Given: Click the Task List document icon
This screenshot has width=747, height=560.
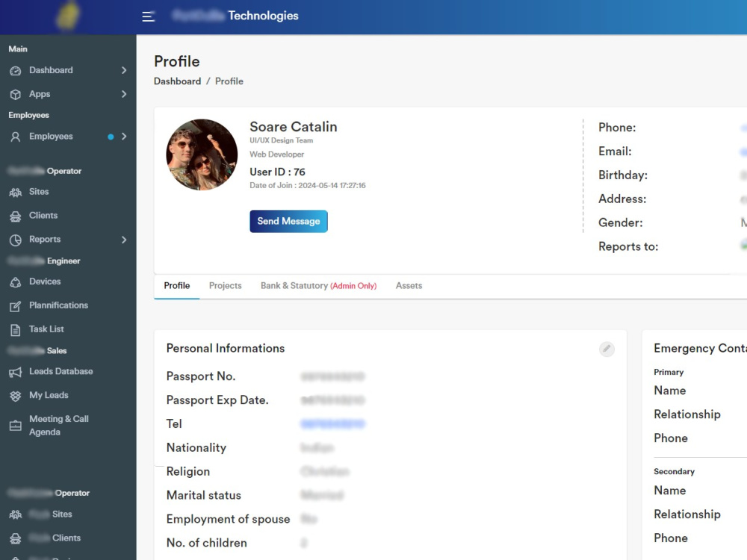Looking at the screenshot, I should (15, 330).
